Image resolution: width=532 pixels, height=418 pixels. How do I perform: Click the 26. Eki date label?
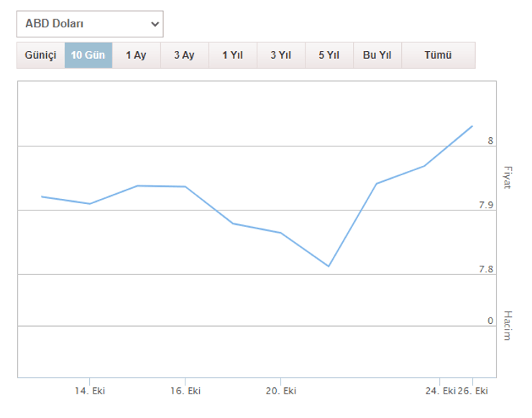(473, 391)
